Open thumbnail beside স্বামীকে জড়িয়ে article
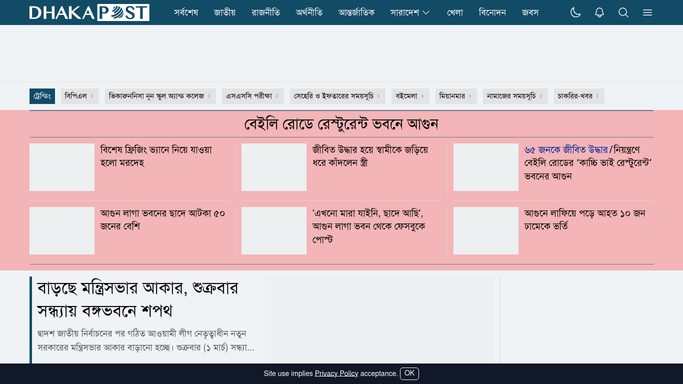Image resolution: width=683 pixels, height=384 pixels. point(274,167)
